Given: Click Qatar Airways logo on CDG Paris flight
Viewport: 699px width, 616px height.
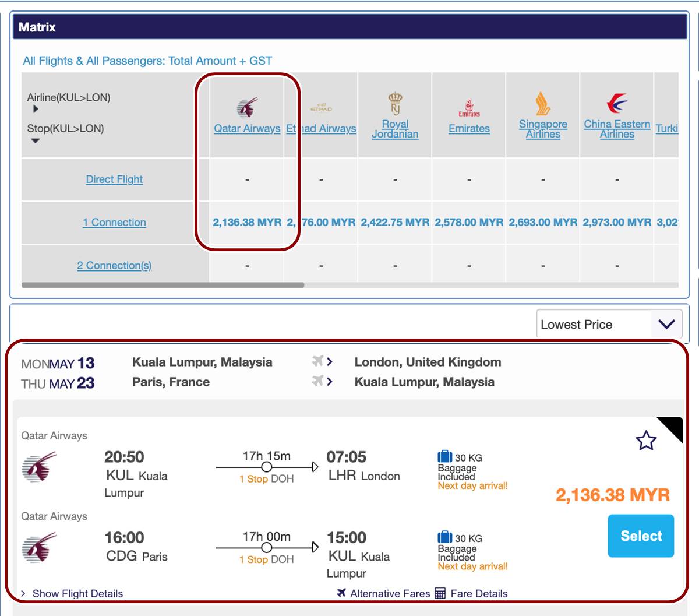Looking at the screenshot, I should [x=39, y=547].
